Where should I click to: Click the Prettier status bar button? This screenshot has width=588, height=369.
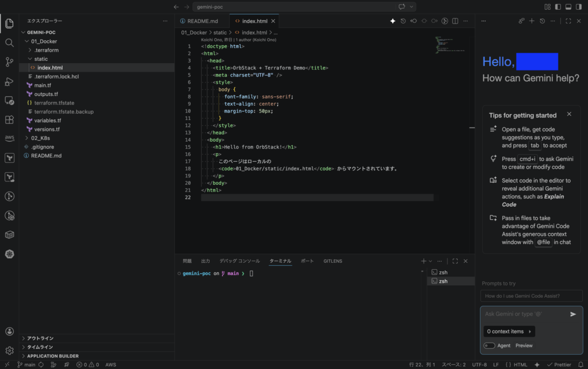(x=559, y=364)
